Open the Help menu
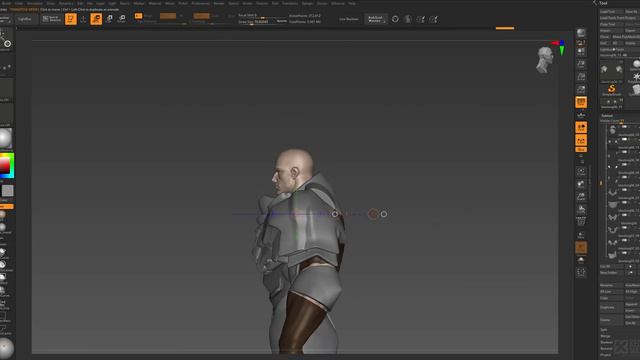This screenshot has height=360, width=640. [x=351, y=3]
